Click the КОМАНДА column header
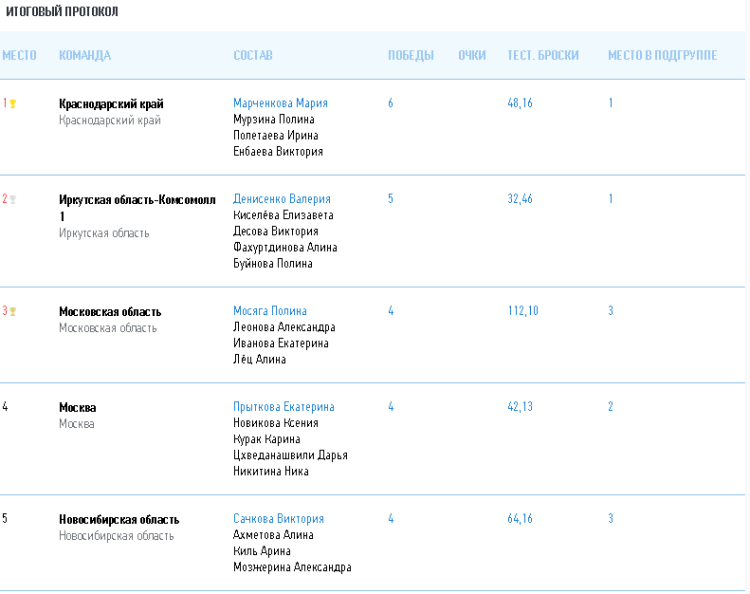 tap(85, 56)
